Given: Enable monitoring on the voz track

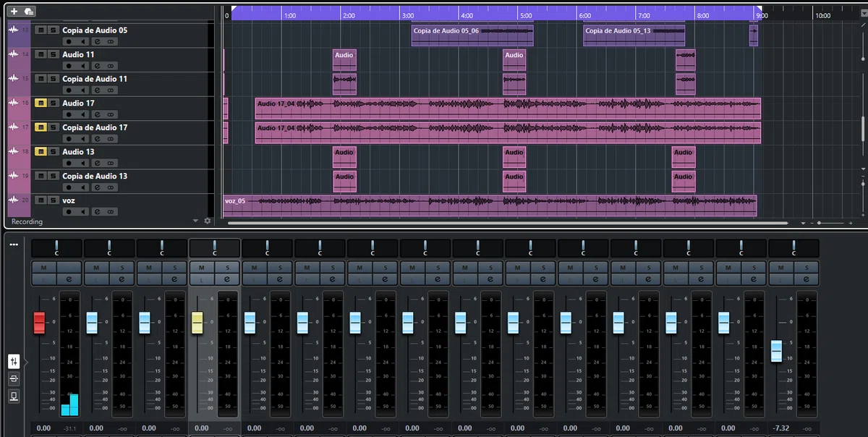Looking at the screenshot, I should 83,212.
